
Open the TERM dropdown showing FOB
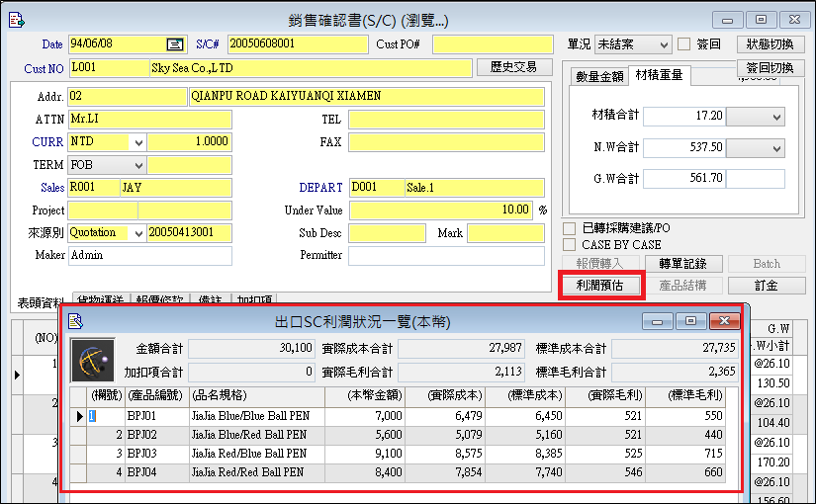coord(137,165)
